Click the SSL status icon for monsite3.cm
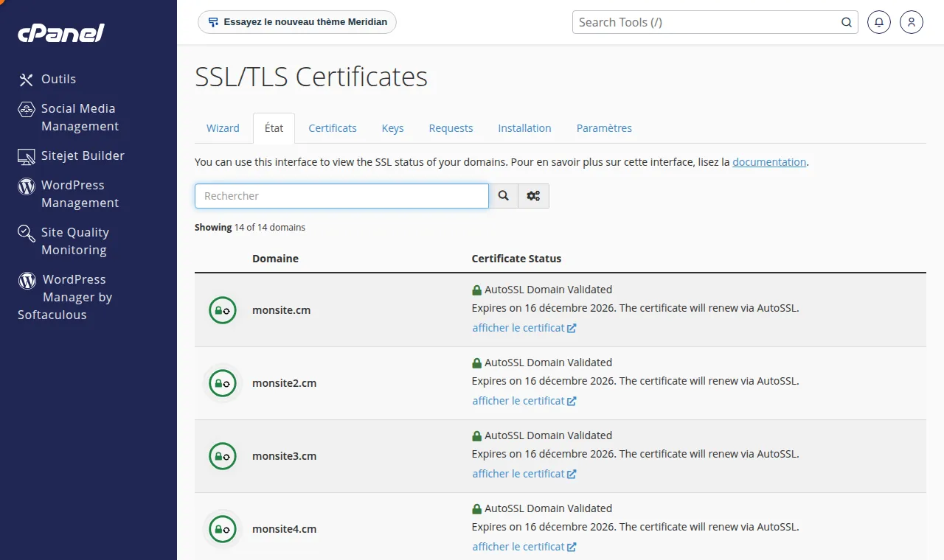Viewport: 944px width, 560px height. tap(223, 456)
